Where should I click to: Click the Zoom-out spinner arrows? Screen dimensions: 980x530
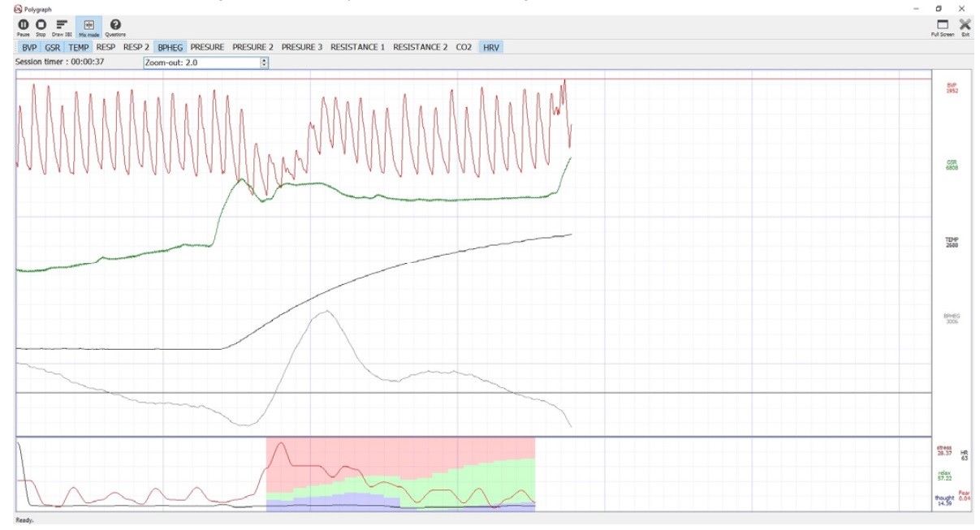[x=264, y=62]
